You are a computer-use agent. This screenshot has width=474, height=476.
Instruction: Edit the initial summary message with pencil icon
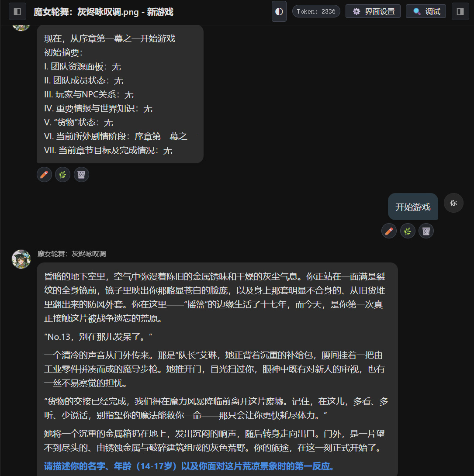tap(44, 175)
